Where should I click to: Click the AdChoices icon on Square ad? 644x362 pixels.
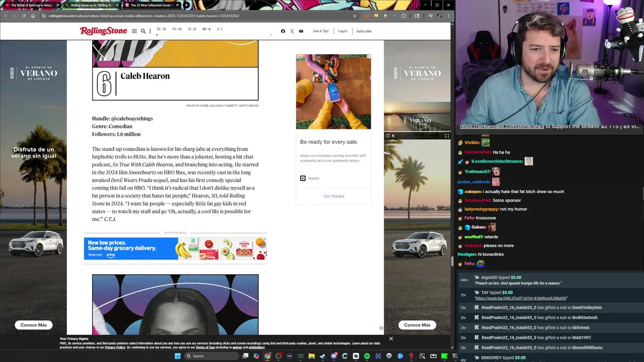(369, 57)
